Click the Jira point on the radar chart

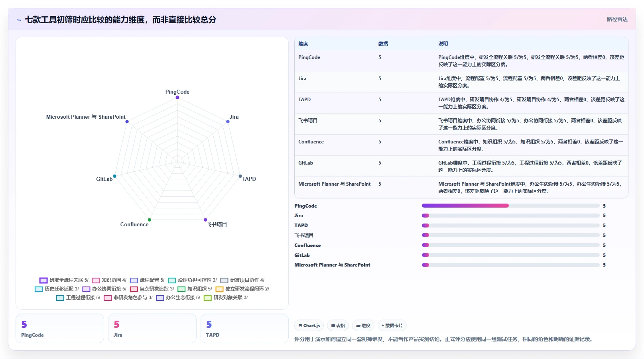pos(228,122)
